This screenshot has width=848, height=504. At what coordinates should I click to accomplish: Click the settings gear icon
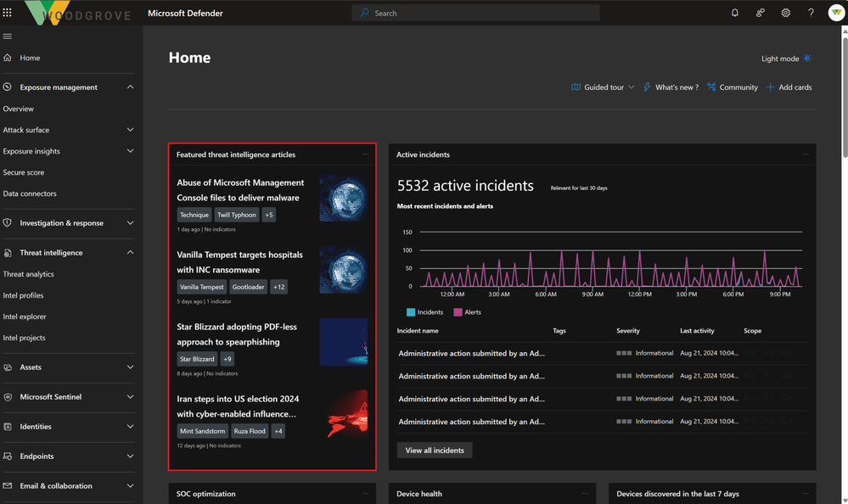coord(786,13)
